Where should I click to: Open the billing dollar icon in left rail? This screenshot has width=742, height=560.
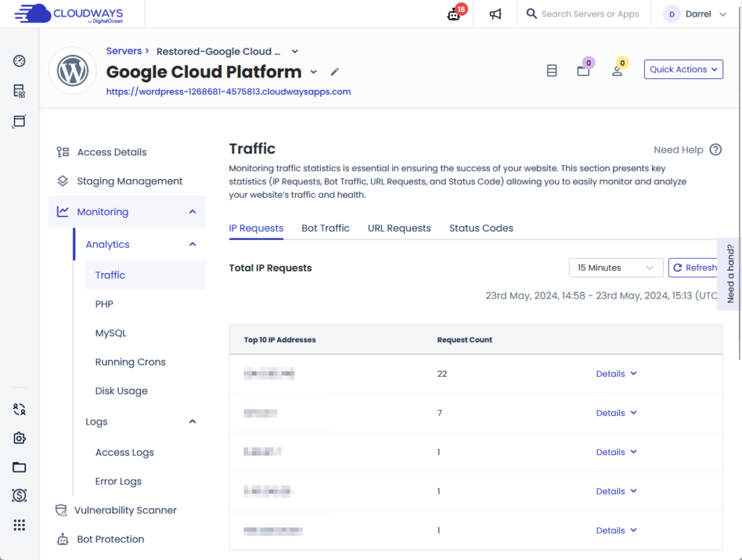point(20,496)
